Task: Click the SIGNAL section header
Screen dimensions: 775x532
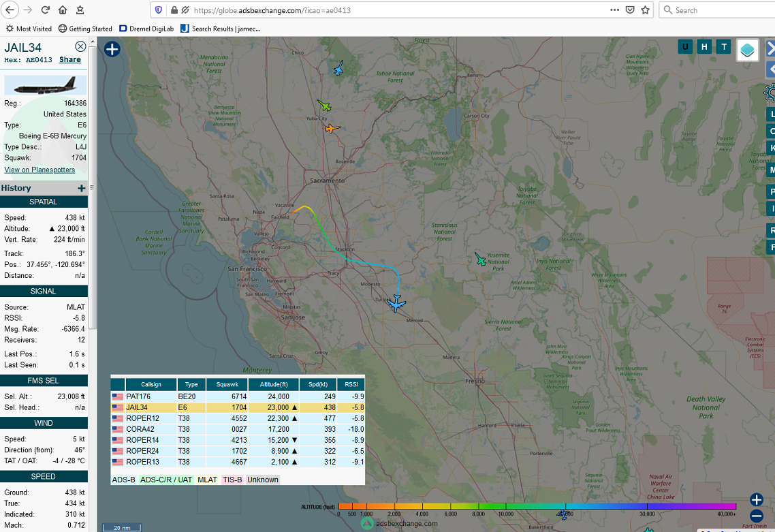Action: [44, 292]
